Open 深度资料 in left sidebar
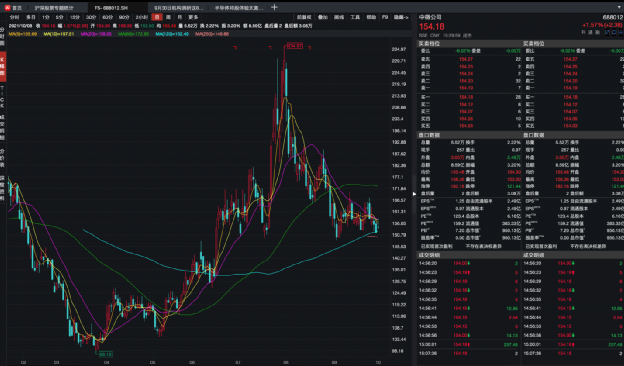Image resolution: width=624 pixels, height=366 pixels. pos(2,189)
